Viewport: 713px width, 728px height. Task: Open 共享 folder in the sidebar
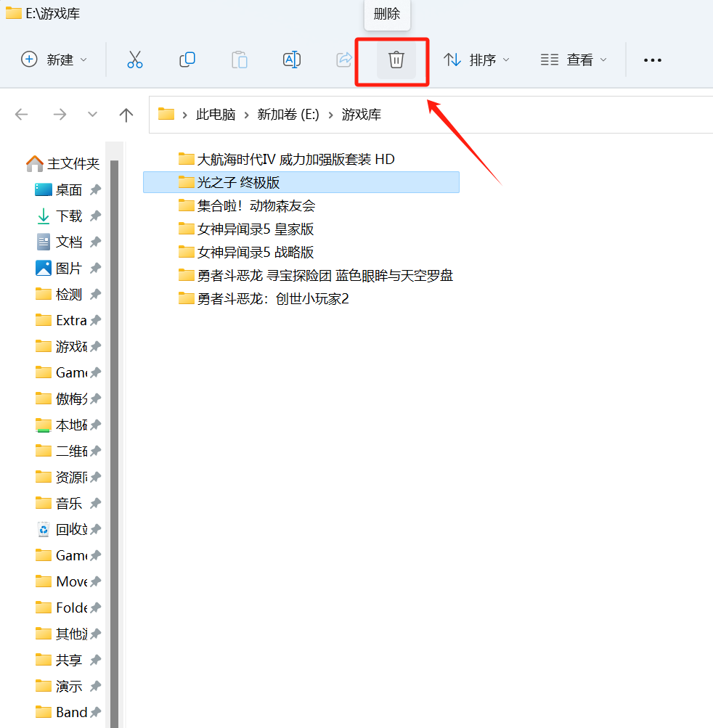68,660
